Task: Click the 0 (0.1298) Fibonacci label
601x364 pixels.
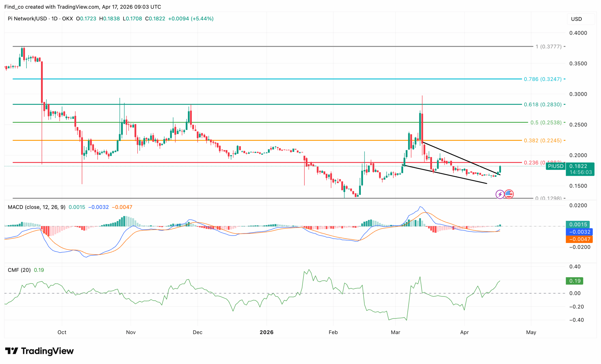Action: tap(549, 198)
